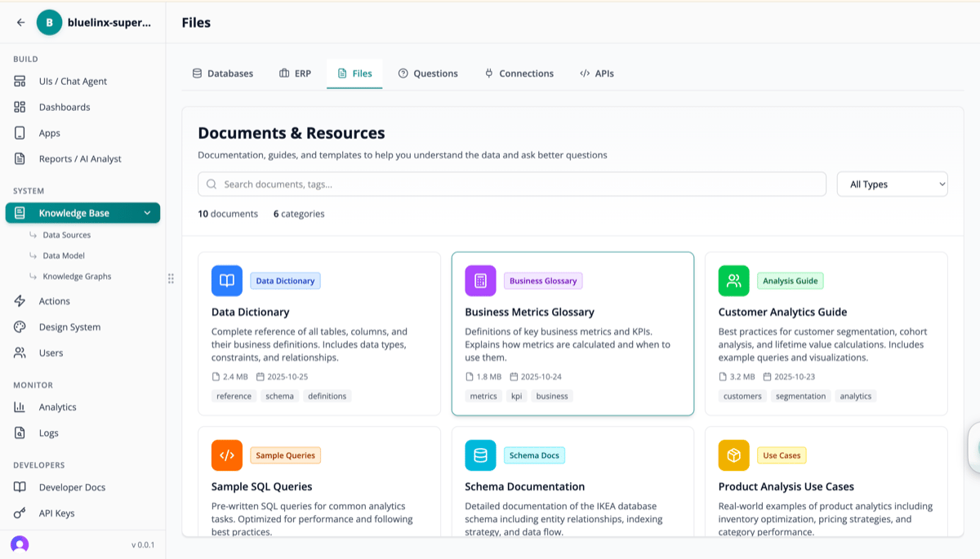The width and height of the screenshot is (980, 559).
Task: Open the Data Dictionary card title
Action: click(250, 312)
